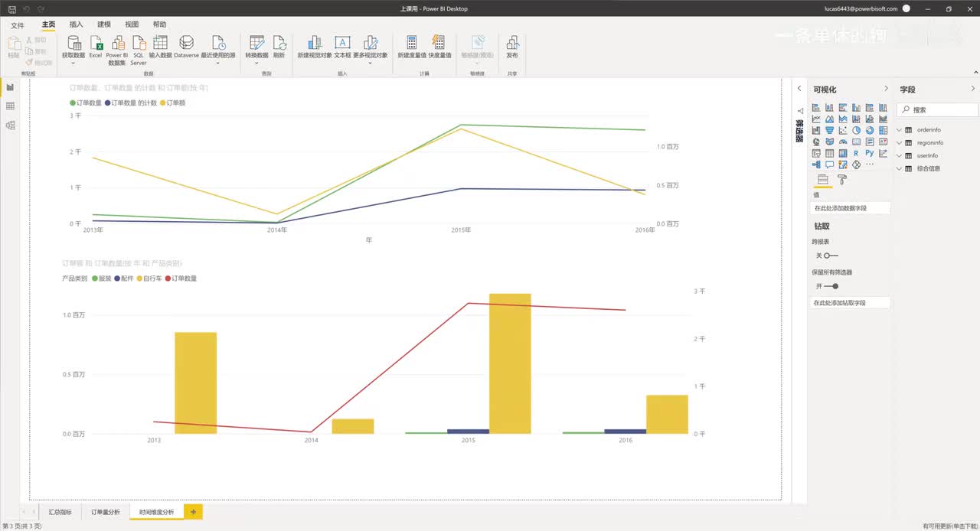The height and width of the screenshot is (531, 980).
Task: Open the Fields well tab in 可视化
Action: point(823,180)
